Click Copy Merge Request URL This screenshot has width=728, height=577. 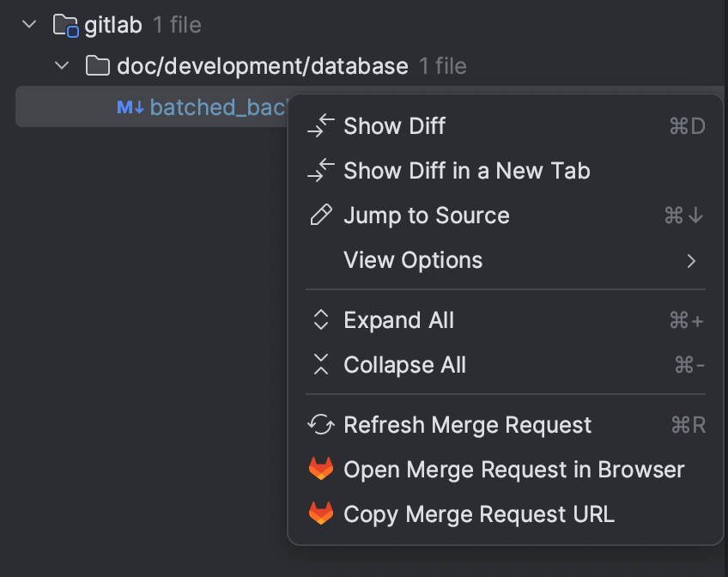click(479, 513)
